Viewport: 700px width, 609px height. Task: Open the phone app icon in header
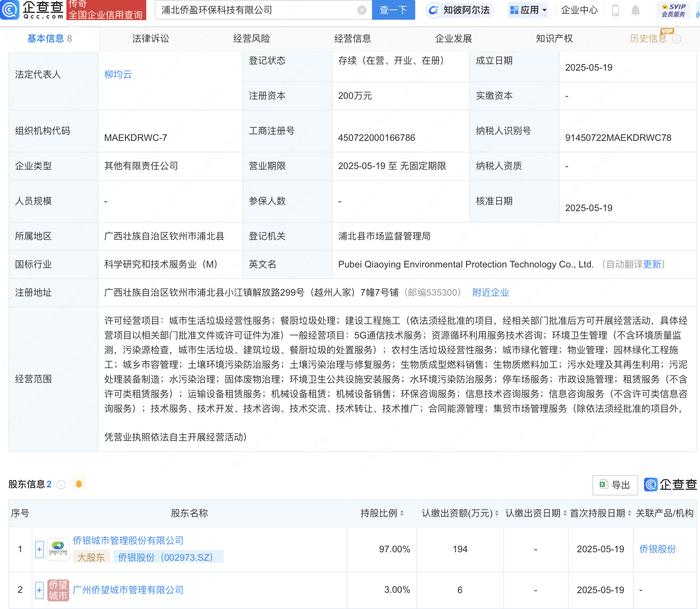coord(615,10)
